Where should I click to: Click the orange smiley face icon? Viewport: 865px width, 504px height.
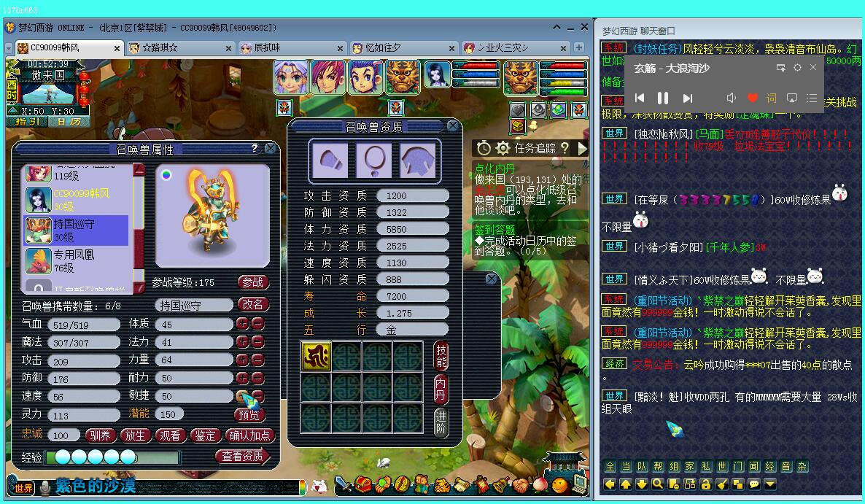pos(559,485)
